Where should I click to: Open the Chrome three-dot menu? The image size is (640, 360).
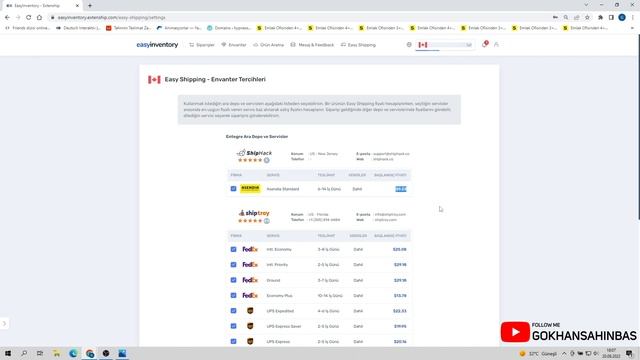pos(633,18)
